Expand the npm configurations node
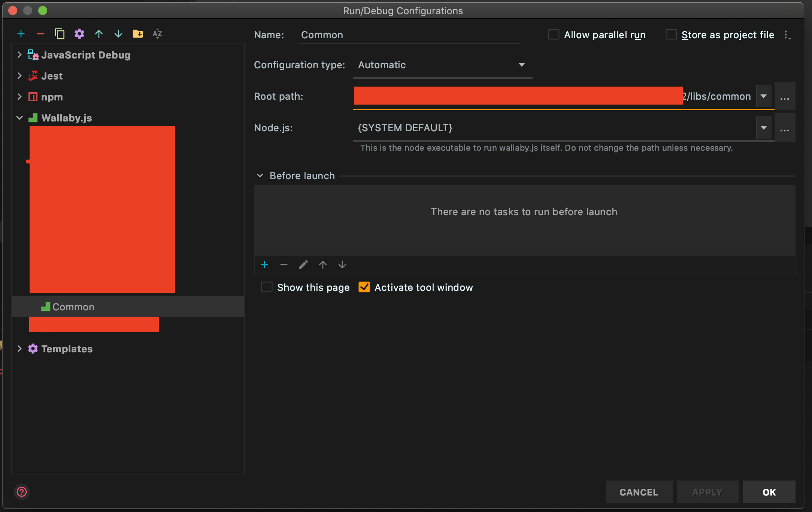Viewport: 812px width, 512px height. (x=19, y=97)
